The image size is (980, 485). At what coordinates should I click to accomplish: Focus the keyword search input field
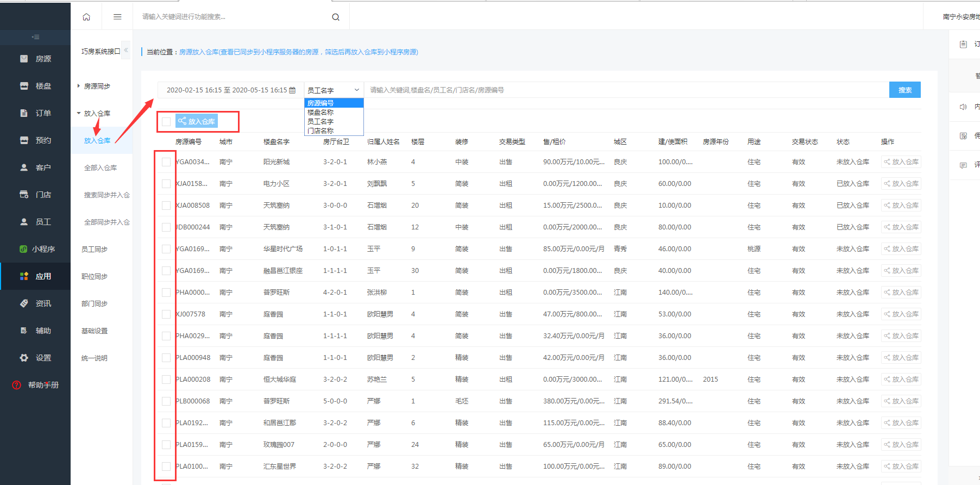pyautogui.click(x=625, y=90)
